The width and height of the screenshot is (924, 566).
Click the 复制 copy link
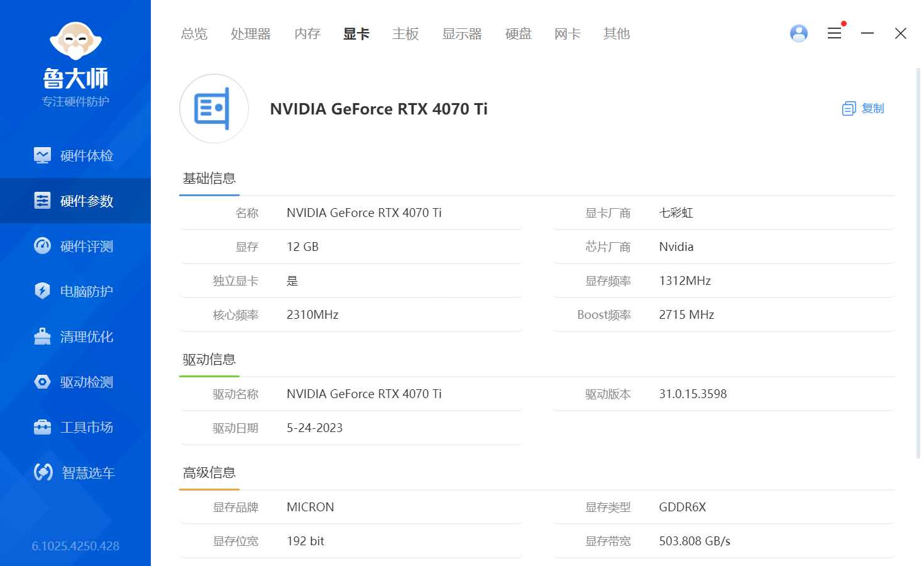pos(872,109)
